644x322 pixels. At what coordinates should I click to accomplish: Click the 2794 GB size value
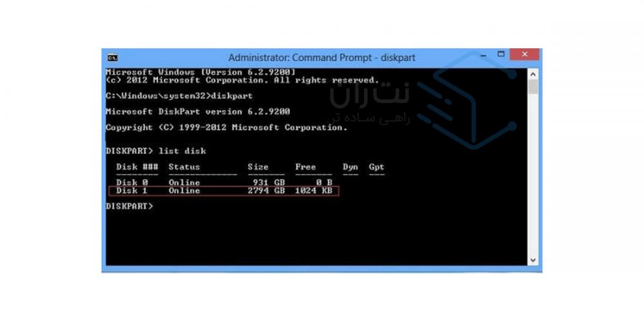tap(266, 191)
